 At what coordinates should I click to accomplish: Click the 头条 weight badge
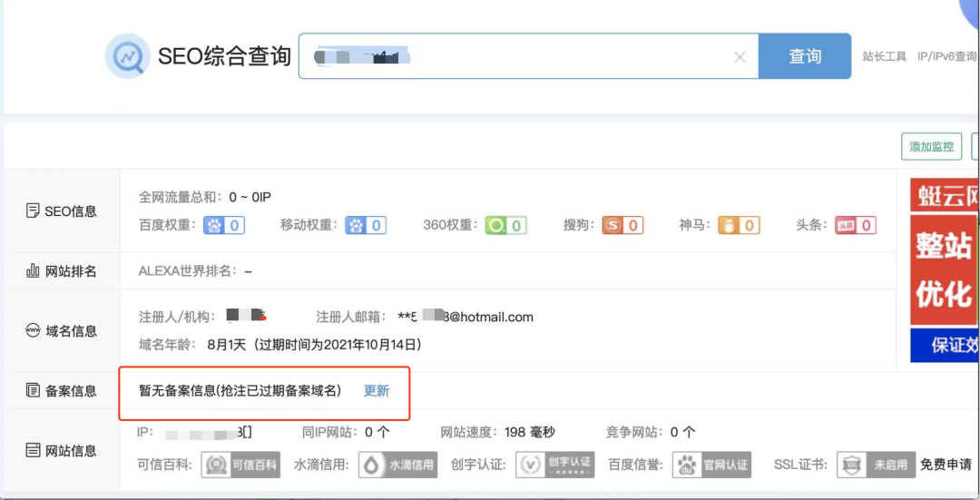(856, 225)
